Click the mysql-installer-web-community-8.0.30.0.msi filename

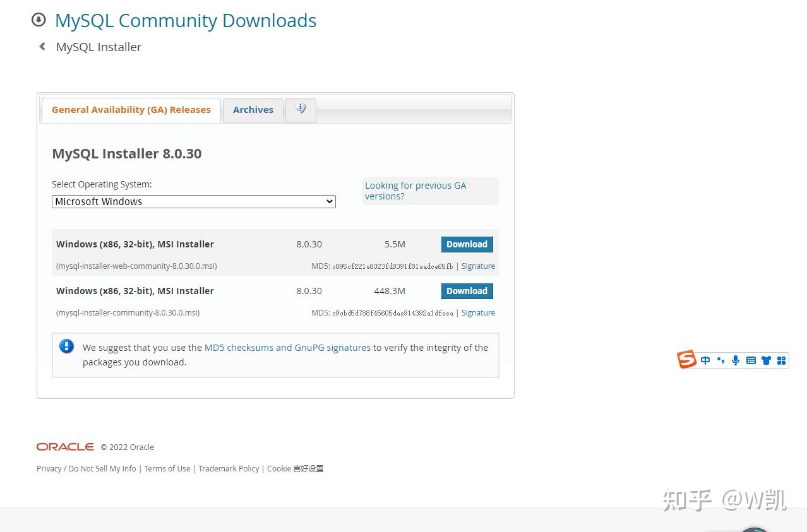coord(136,266)
